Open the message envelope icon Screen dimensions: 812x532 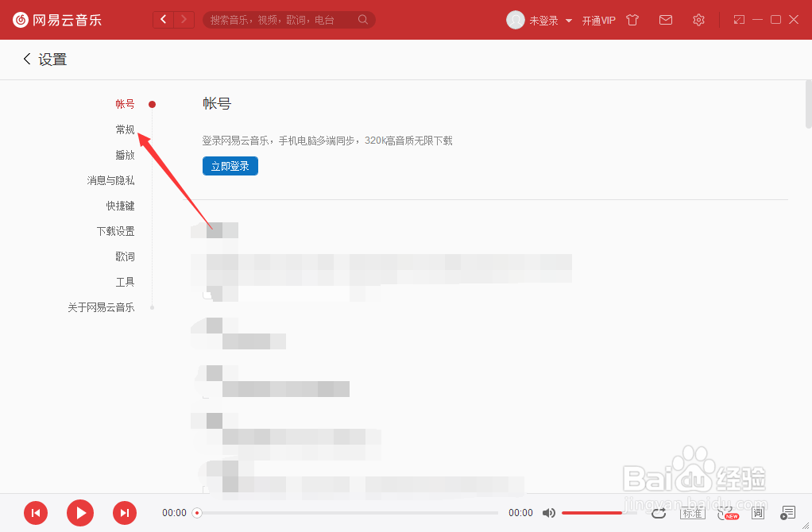[x=666, y=20]
